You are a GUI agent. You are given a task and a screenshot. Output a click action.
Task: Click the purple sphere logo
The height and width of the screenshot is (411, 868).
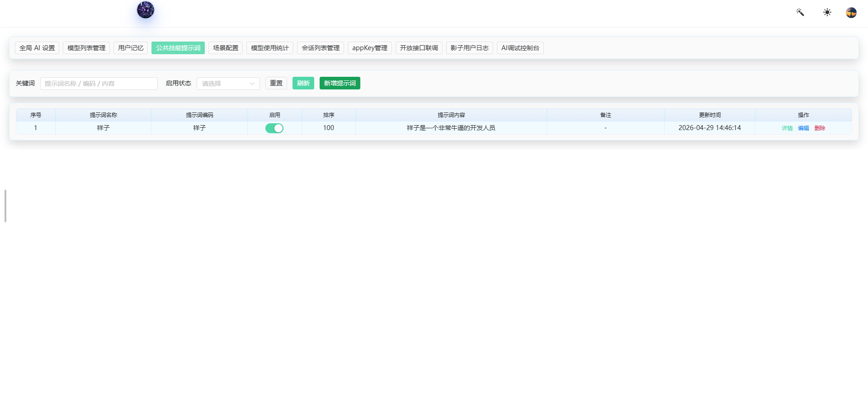146,10
